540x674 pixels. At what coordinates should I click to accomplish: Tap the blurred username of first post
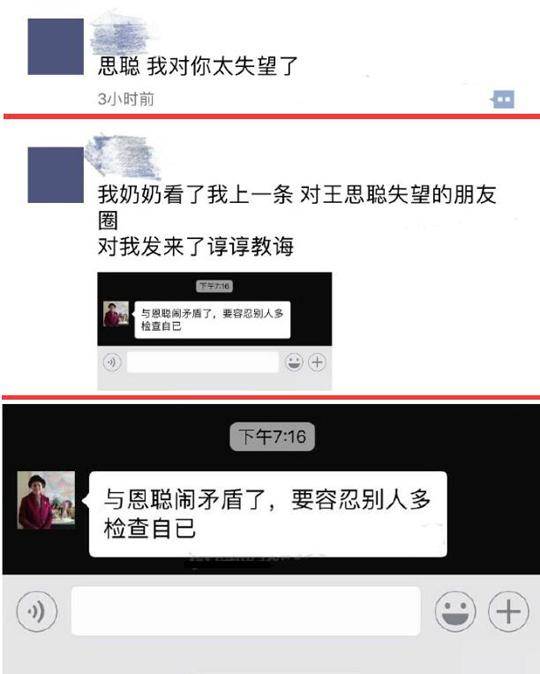(121, 34)
